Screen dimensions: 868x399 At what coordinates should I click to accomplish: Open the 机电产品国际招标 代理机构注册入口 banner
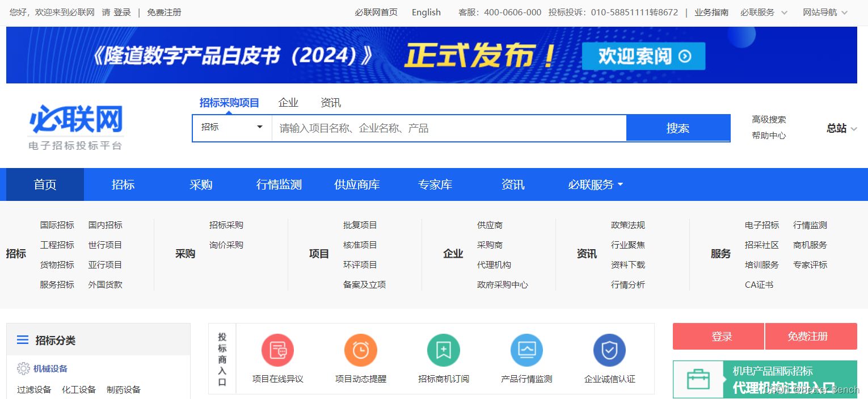click(x=765, y=379)
